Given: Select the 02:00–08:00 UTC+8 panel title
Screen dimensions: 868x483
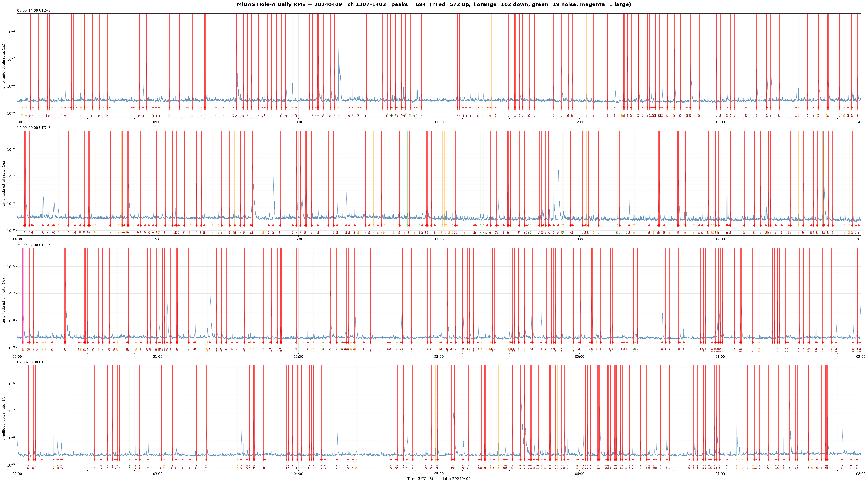Looking at the screenshot, I should (34, 362).
